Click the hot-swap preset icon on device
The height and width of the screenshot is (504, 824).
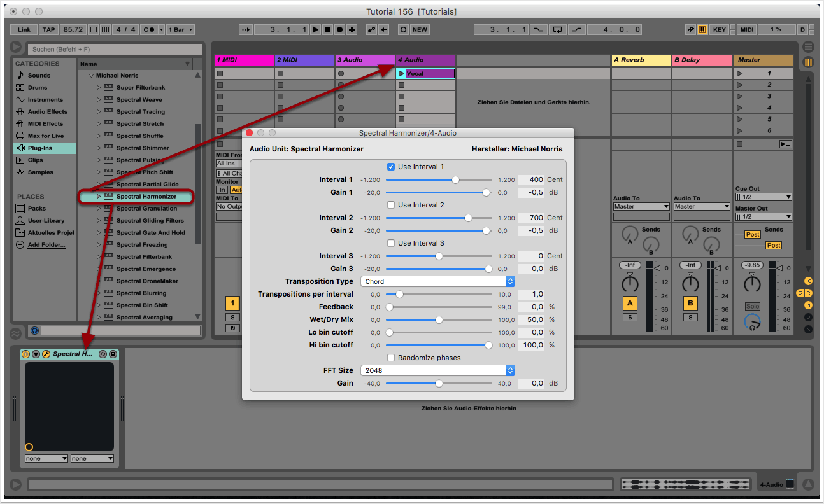coord(103,354)
